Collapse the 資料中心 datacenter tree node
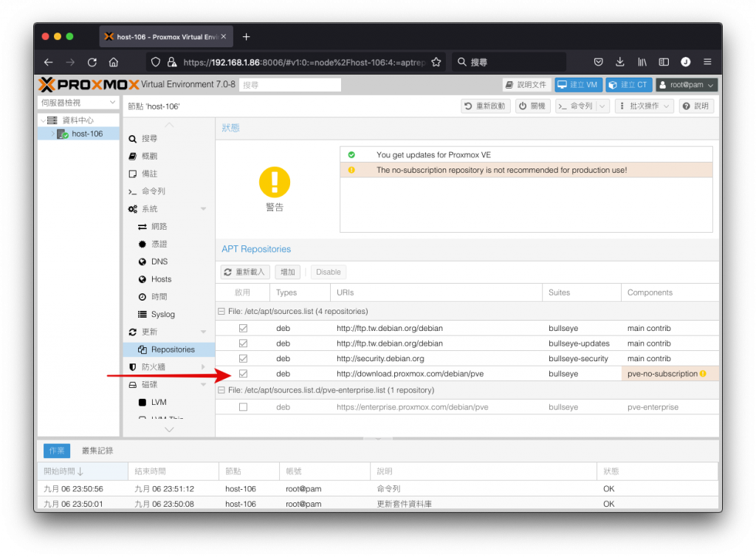Screen dimensions: 756x557 44,120
